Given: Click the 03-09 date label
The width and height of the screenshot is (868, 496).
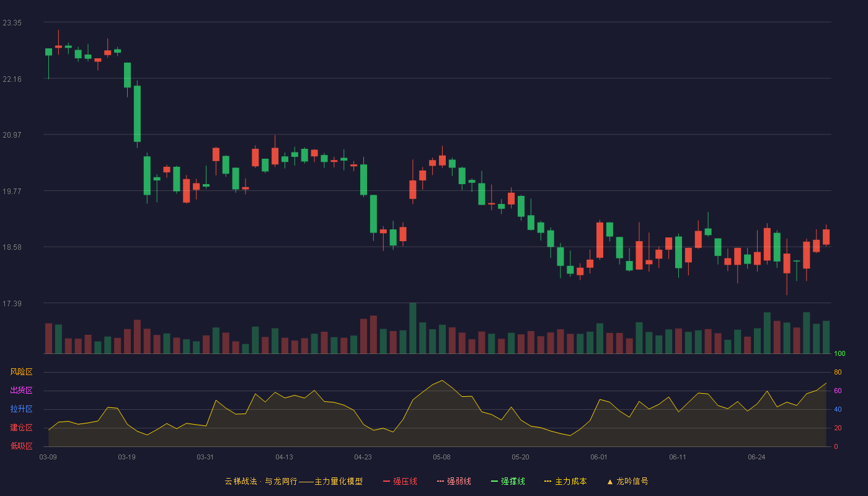Looking at the screenshot, I should pos(48,457).
